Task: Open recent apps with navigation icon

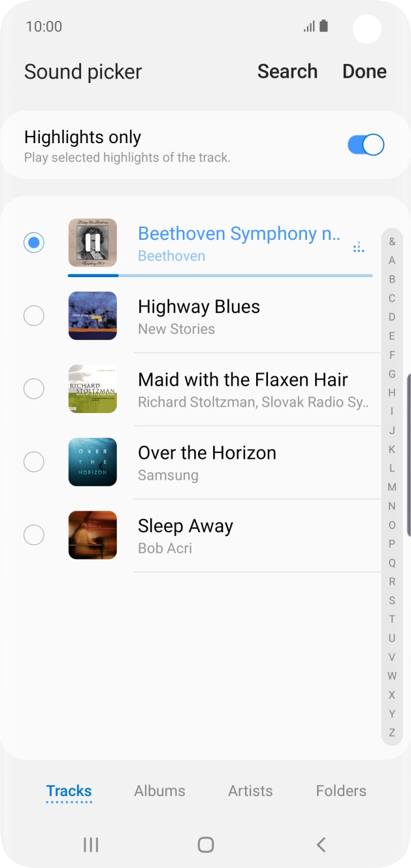Action: (x=91, y=844)
